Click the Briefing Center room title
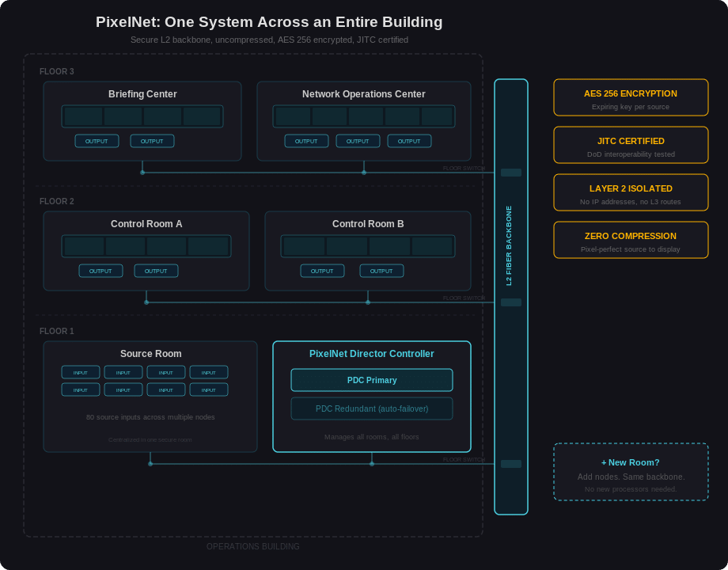This screenshot has height=570, width=728. [142, 94]
